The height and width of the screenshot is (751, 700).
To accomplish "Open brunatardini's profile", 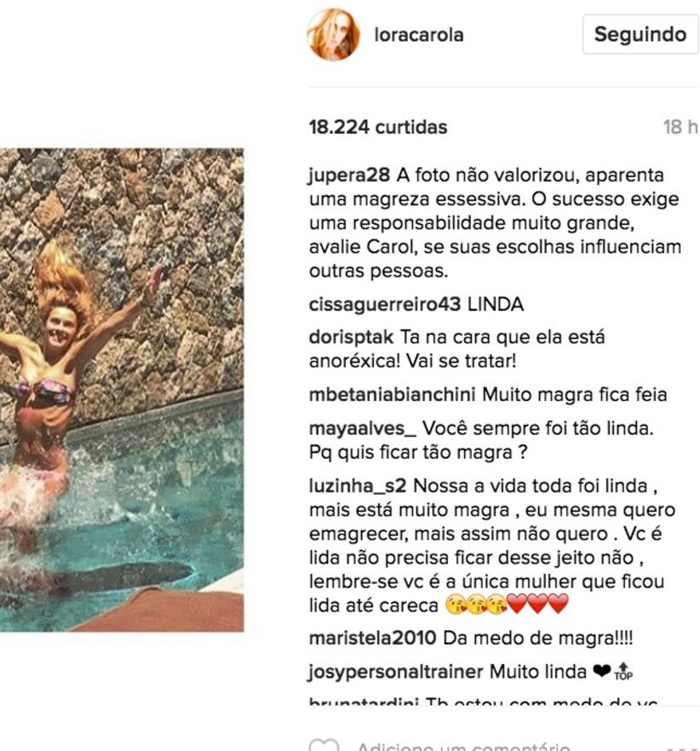I will (x=364, y=702).
